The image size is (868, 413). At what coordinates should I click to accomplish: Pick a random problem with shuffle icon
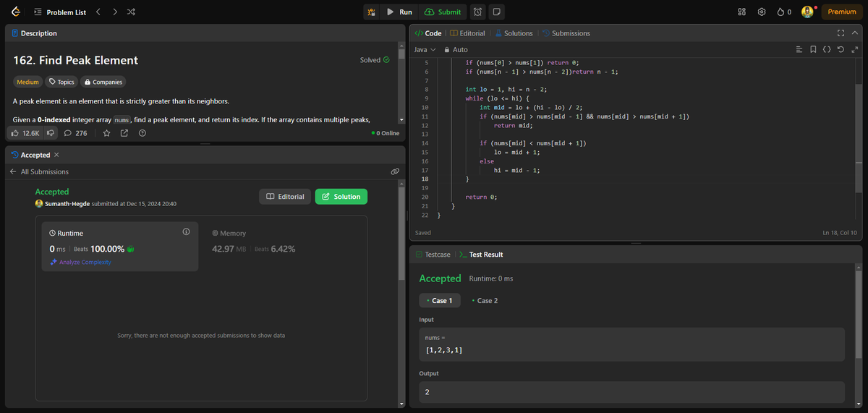[x=130, y=12]
